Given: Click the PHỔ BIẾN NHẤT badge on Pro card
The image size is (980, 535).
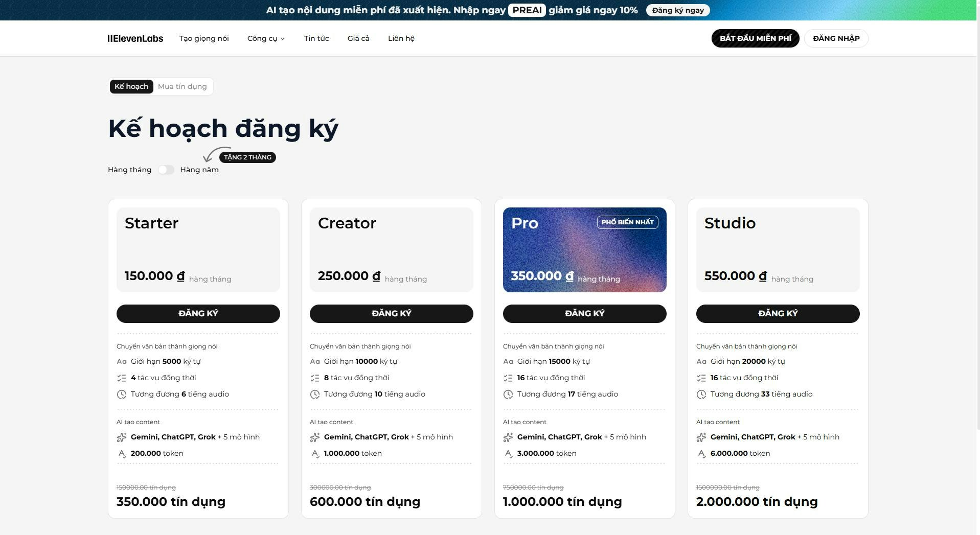Looking at the screenshot, I should coord(627,222).
